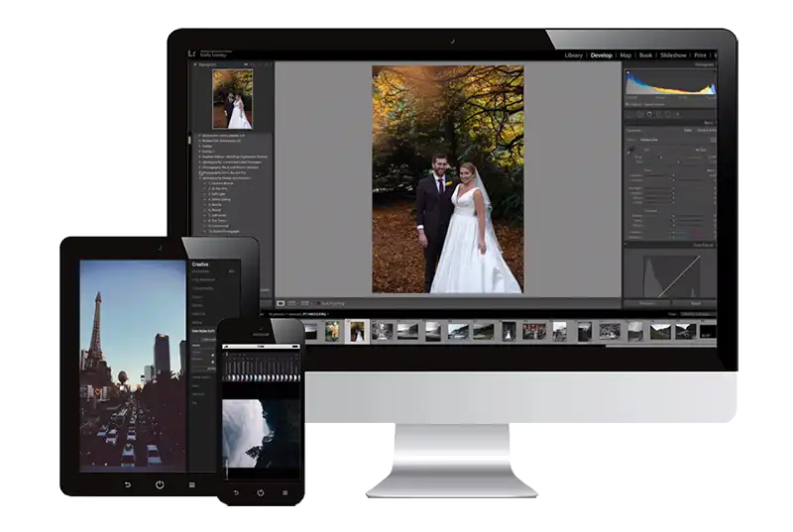Image resolution: width=793 pixels, height=532 pixels.
Task: Select the highlighted wedding photo in filmstrip
Action: [357, 331]
